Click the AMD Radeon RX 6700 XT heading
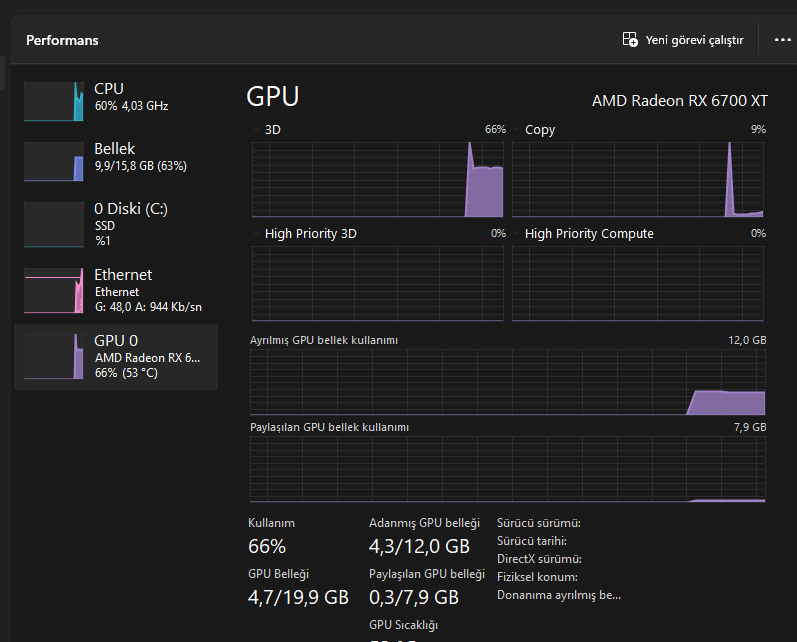The height and width of the screenshot is (642, 797). point(680,100)
